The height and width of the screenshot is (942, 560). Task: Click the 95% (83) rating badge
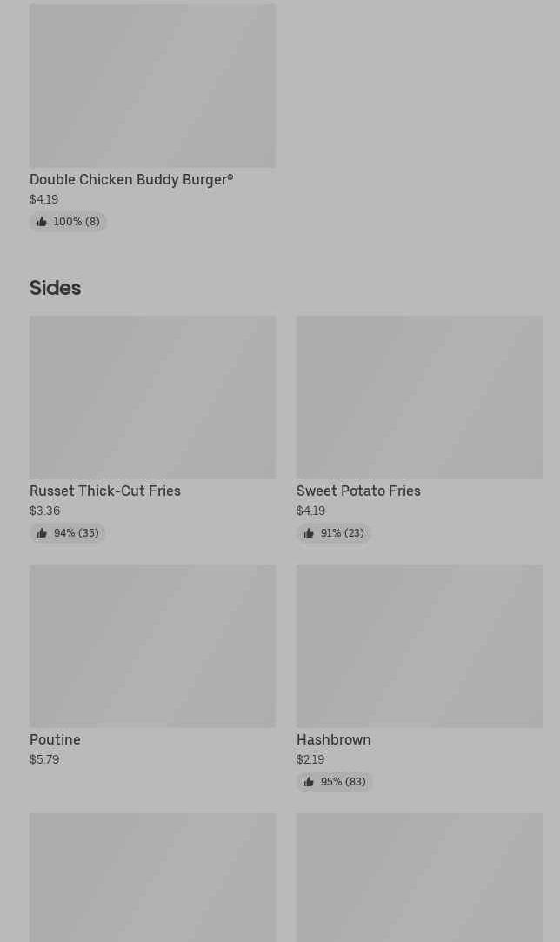334,782
